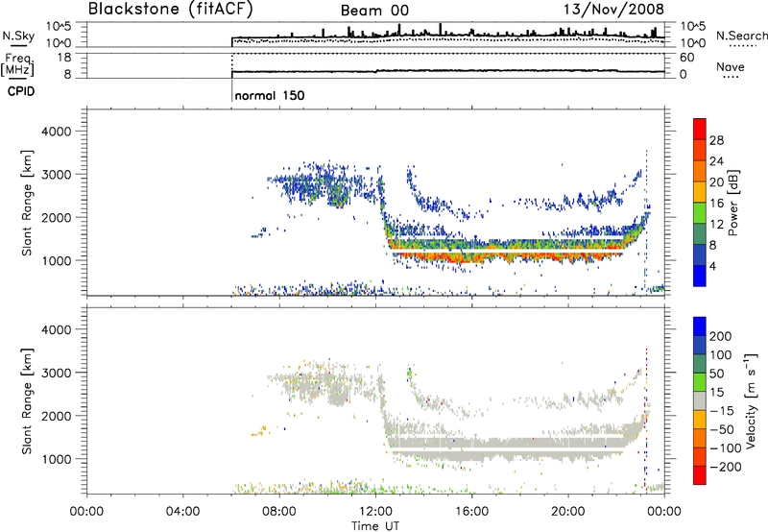The image size is (768, 532).
Task: Click the 'Freq. [MHz]' axis label
Action: pyautogui.click(x=17, y=64)
